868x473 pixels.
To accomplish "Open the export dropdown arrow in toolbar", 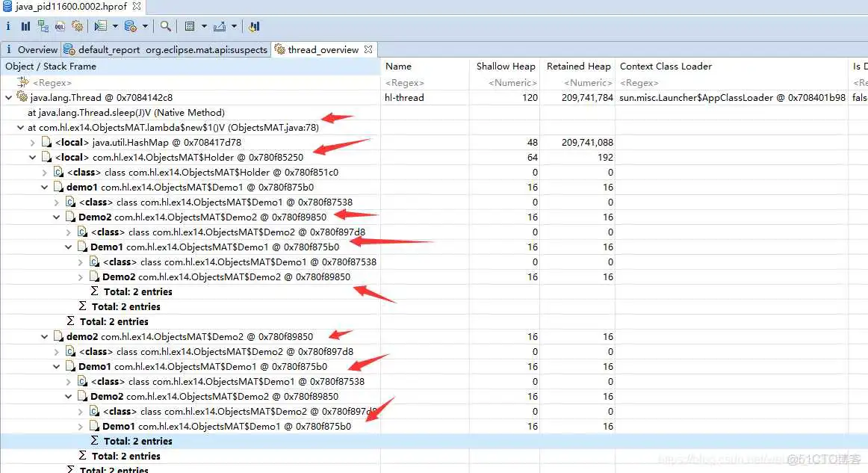I will (234, 26).
